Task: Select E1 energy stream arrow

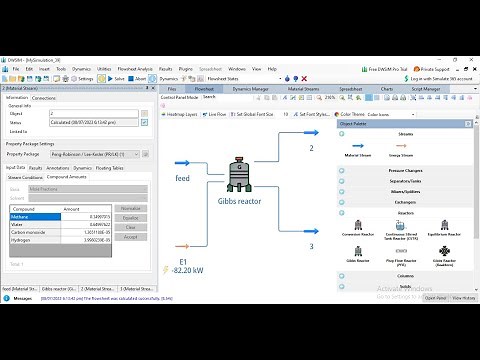Action: (x=182, y=246)
